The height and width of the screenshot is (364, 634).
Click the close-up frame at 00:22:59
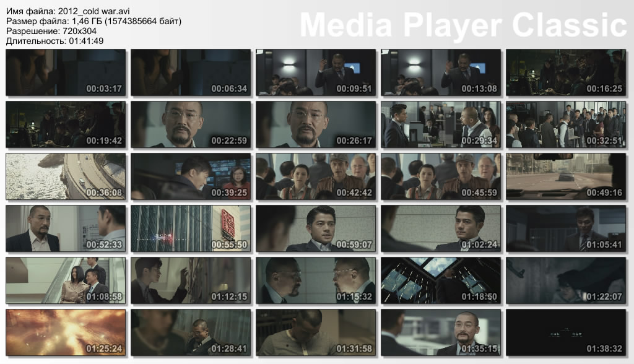click(191, 124)
